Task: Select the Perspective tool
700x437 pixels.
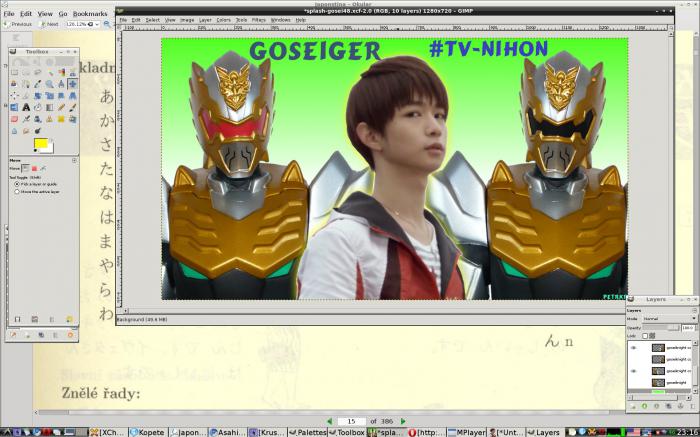Action: coord(73,96)
